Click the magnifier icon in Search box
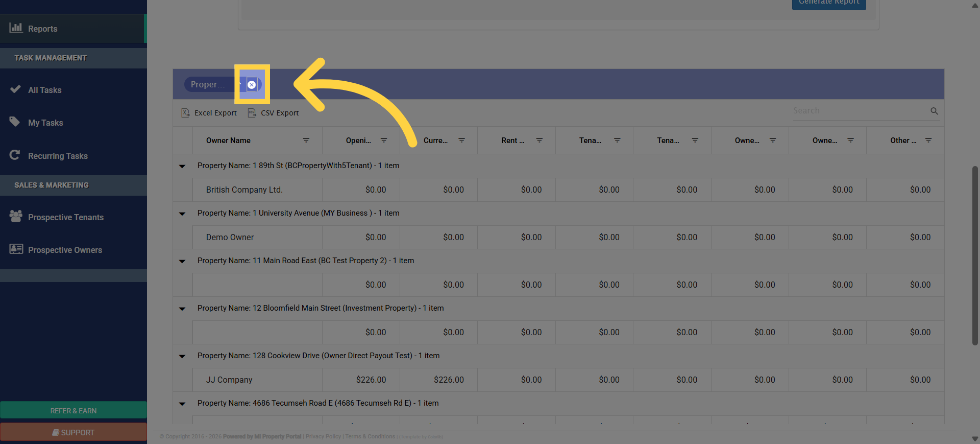 (934, 111)
